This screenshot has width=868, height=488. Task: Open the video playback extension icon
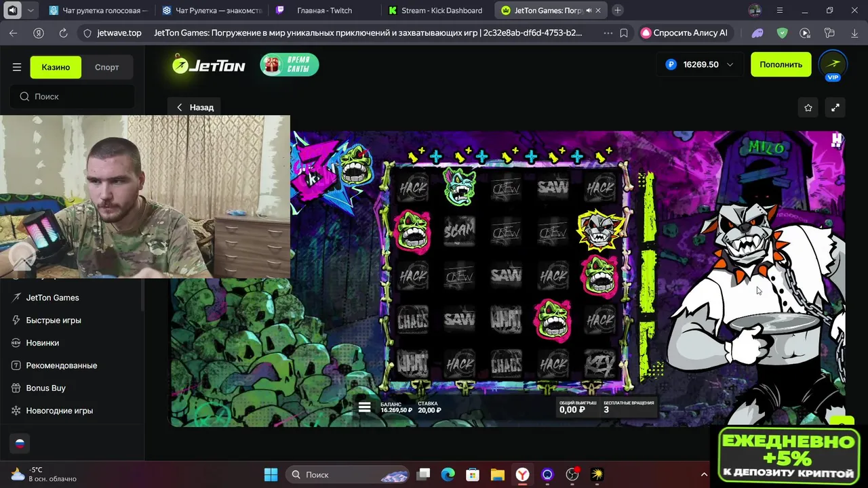[x=805, y=33]
